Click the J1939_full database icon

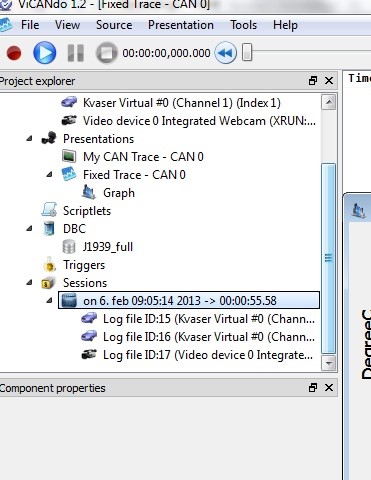point(69,247)
